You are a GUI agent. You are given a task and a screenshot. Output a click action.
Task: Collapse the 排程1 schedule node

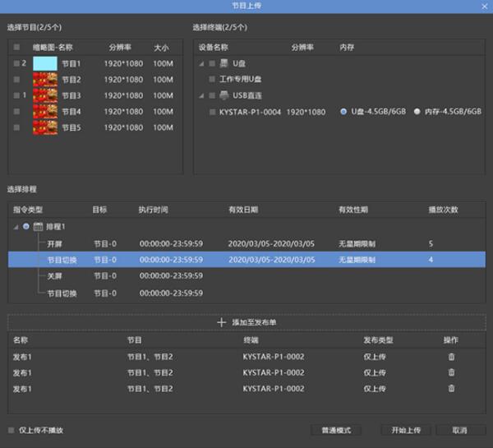coord(16,227)
